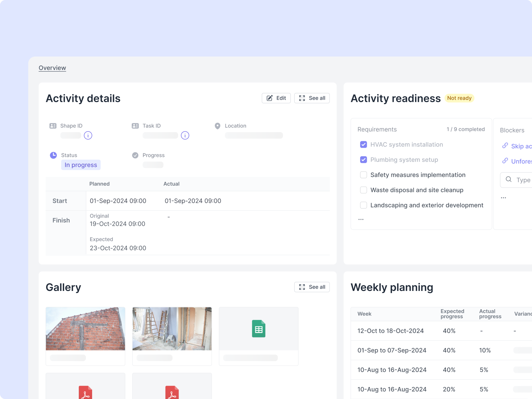Click the Expected progress column header
Screen dimensions: 532x399
[x=452, y=314]
